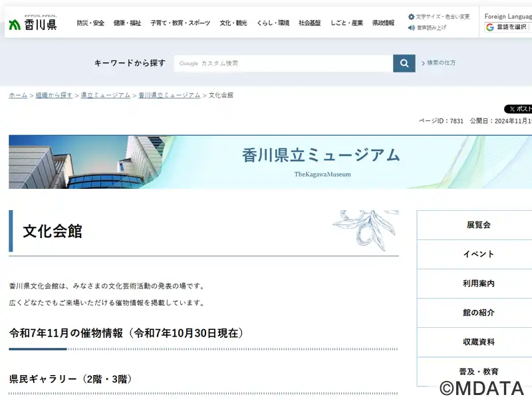Open text size and color settings
The height and width of the screenshot is (399, 532).
[x=439, y=17]
